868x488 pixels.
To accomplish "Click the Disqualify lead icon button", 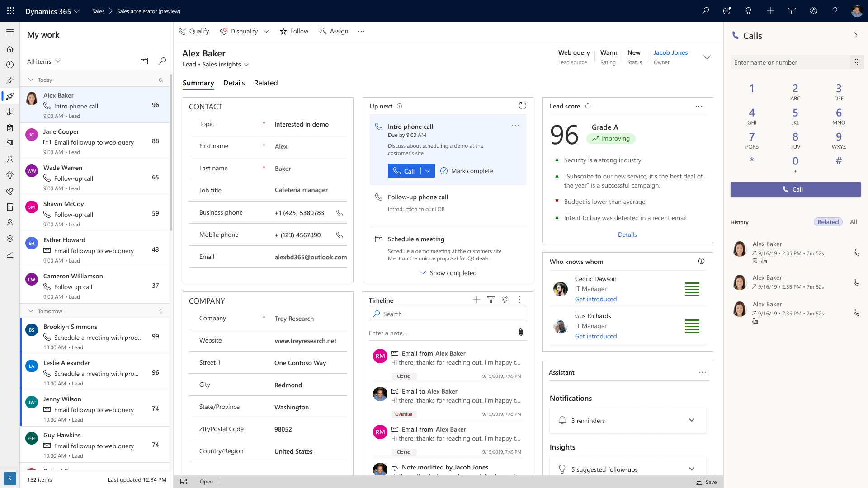I will 224,31.
